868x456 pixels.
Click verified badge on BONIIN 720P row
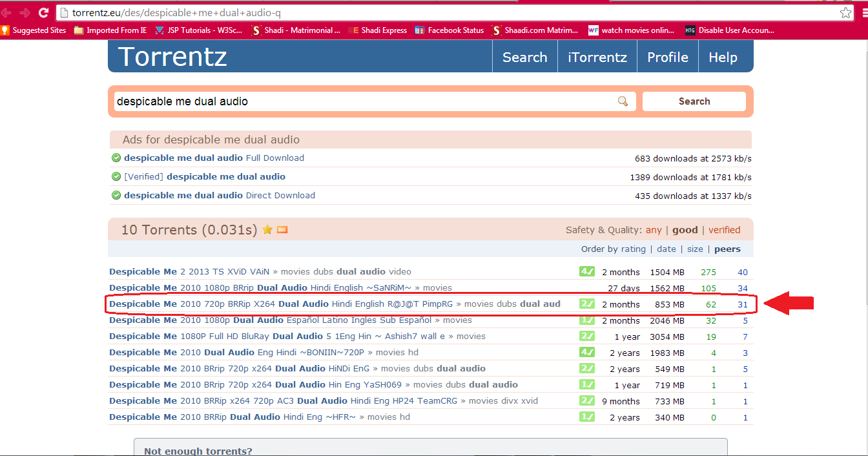tap(587, 352)
